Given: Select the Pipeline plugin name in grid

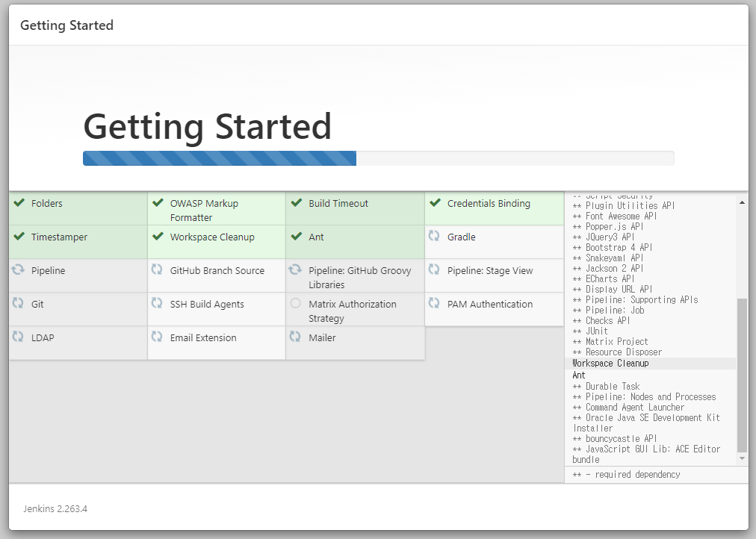Looking at the screenshot, I should coord(49,271).
